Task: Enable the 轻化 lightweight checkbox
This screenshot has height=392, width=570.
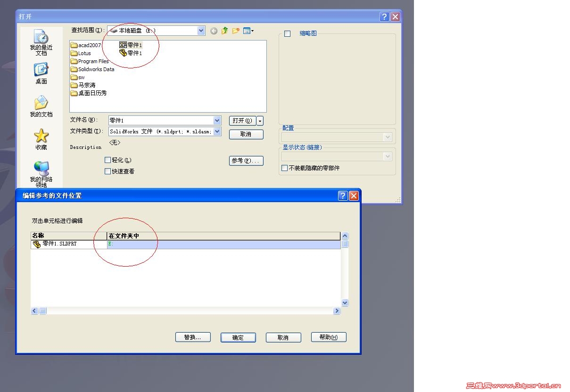Action: (107, 160)
